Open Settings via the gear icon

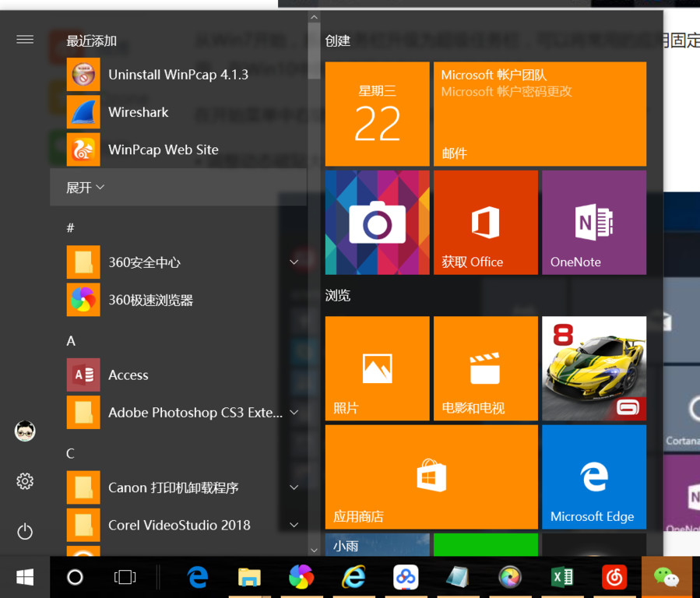coord(25,481)
